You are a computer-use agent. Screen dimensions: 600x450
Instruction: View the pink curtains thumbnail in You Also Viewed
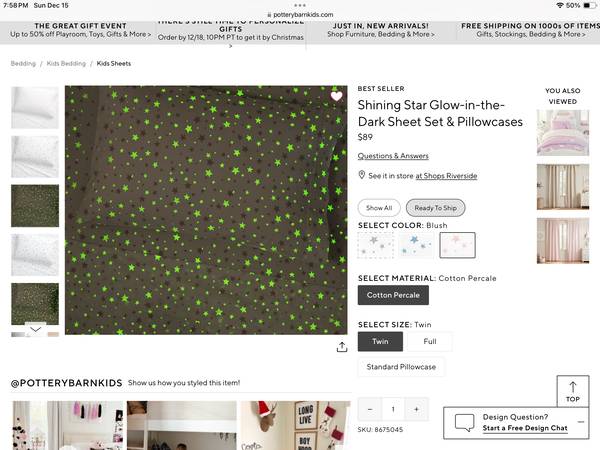(562, 240)
